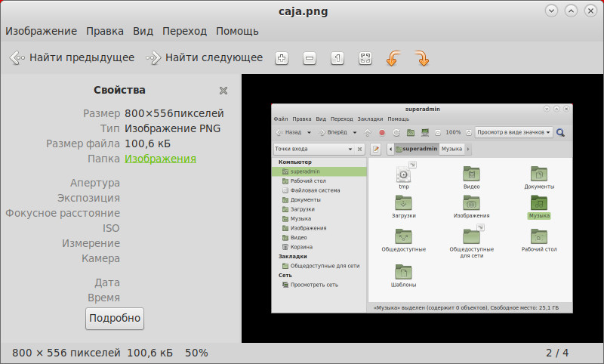The height and width of the screenshot is (364, 604).
Task: Click the Измерение label
Action: click(x=91, y=243)
